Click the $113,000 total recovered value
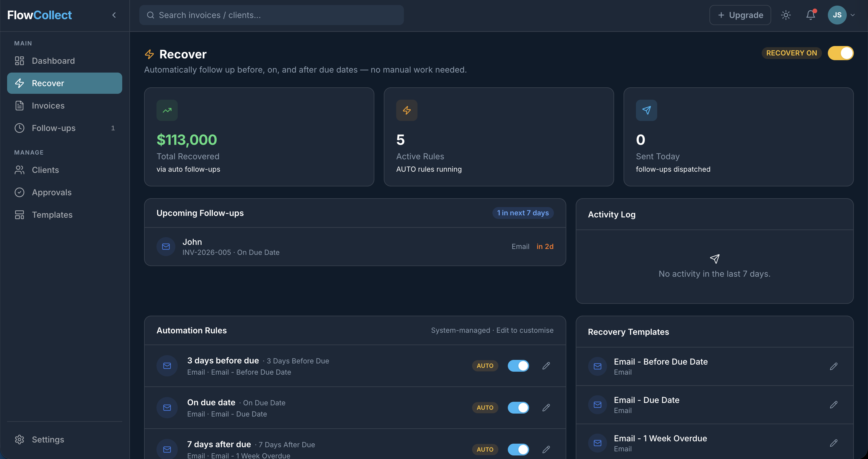Viewport: 868px width, 459px height. tap(187, 140)
